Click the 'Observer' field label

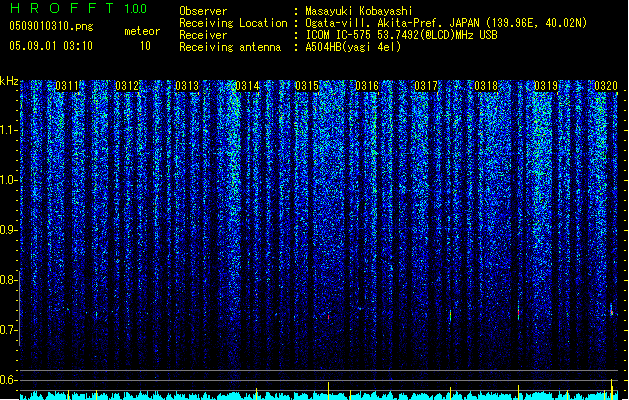(x=203, y=11)
